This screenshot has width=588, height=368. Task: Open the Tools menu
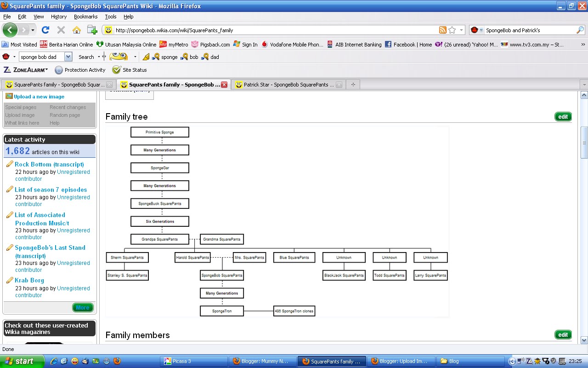111,17
